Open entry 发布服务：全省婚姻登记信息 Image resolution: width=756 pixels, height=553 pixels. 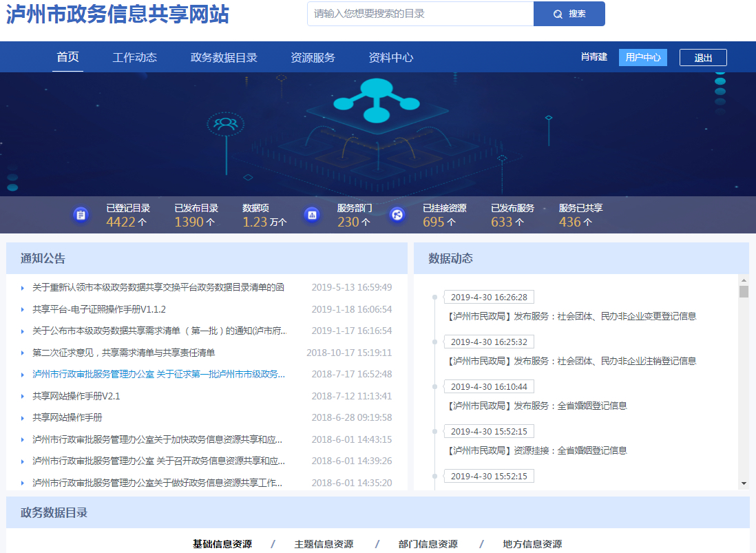(538, 406)
